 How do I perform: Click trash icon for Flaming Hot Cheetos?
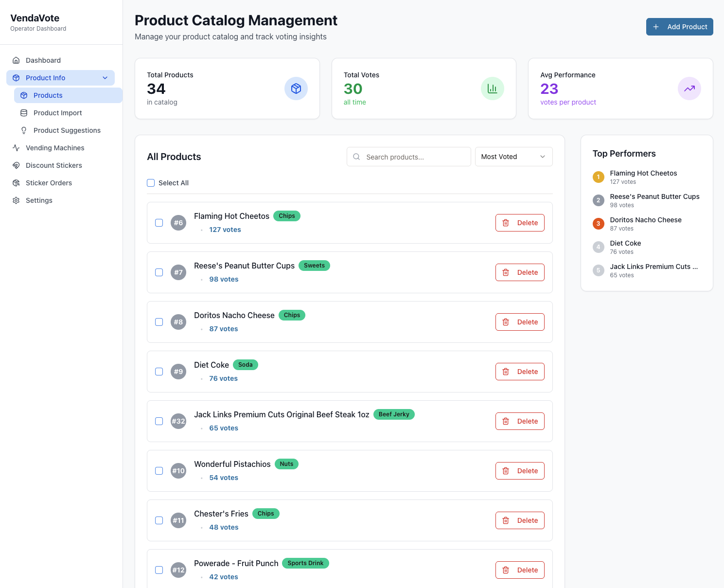point(506,223)
